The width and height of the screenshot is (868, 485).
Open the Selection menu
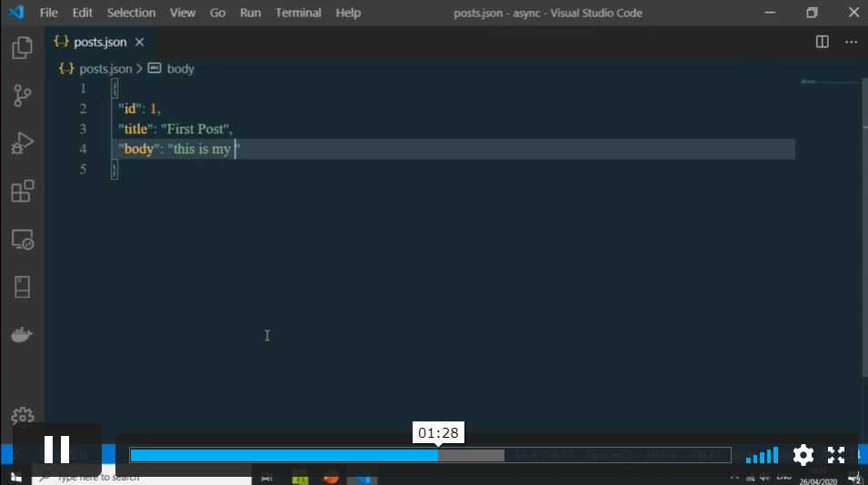(x=131, y=13)
